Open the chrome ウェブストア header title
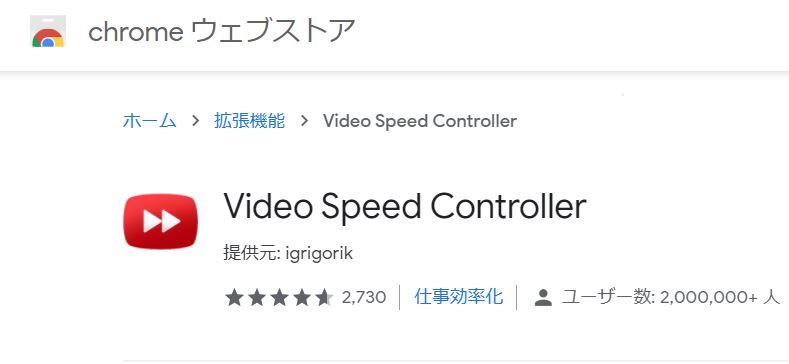The width and height of the screenshot is (789, 364). point(221,31)
